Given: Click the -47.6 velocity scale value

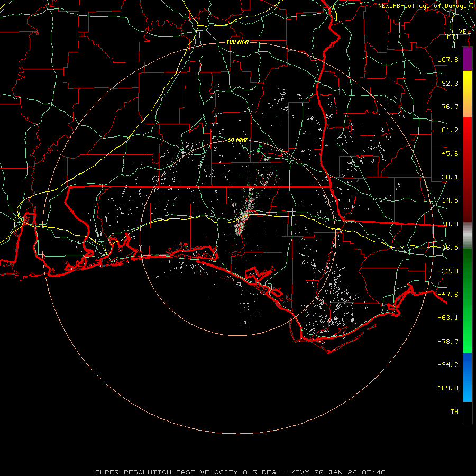Looking at the screenshot, I should pos(448,295).
